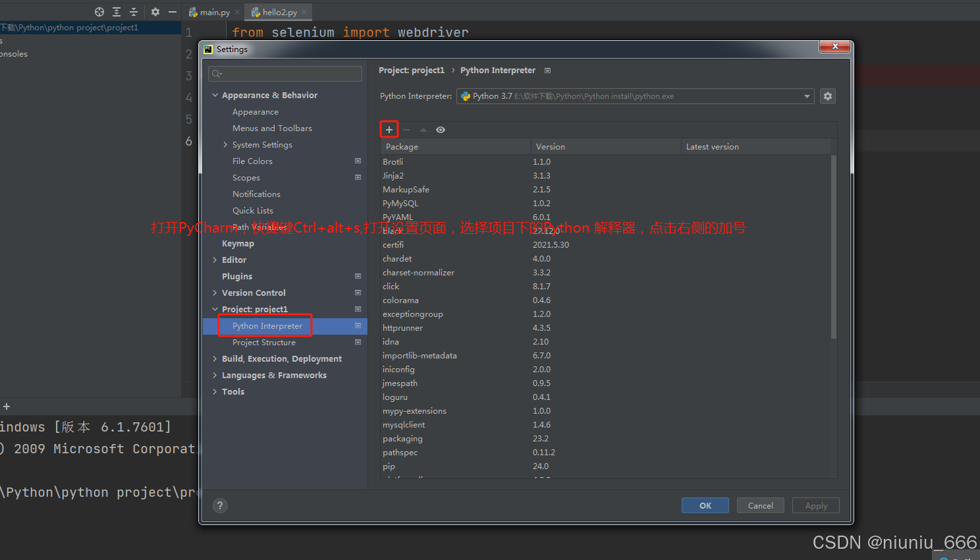Open Notifications settings
This screenshot has width=980, height=560.
(x=256, y=194)
